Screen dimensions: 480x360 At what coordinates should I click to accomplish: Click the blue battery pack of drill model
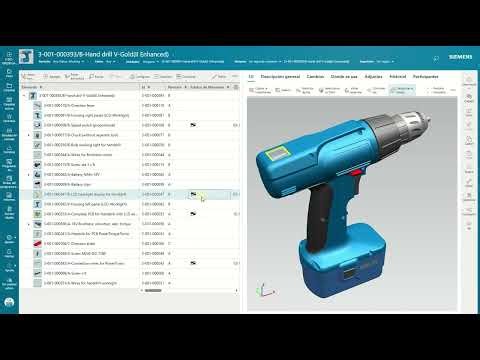pos(342,262)
